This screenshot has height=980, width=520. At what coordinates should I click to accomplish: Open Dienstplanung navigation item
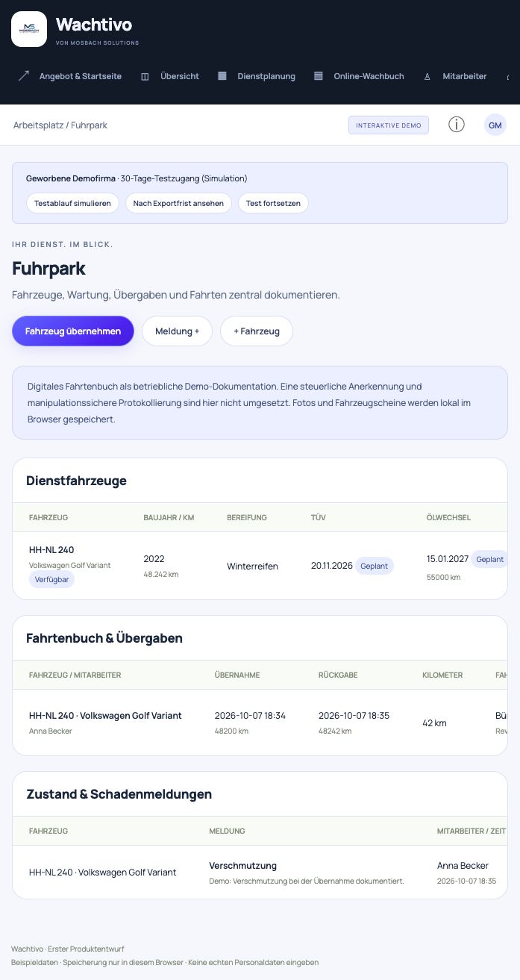(x=266, y=76)
